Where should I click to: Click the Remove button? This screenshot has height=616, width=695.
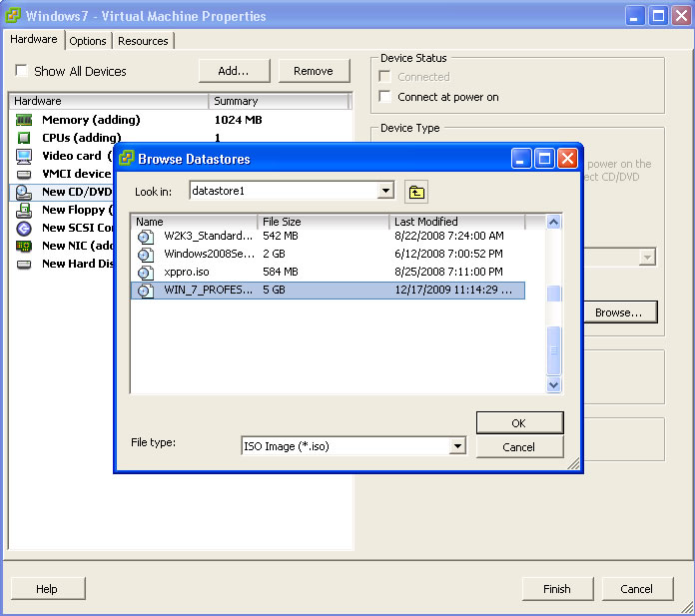point(314,71)
